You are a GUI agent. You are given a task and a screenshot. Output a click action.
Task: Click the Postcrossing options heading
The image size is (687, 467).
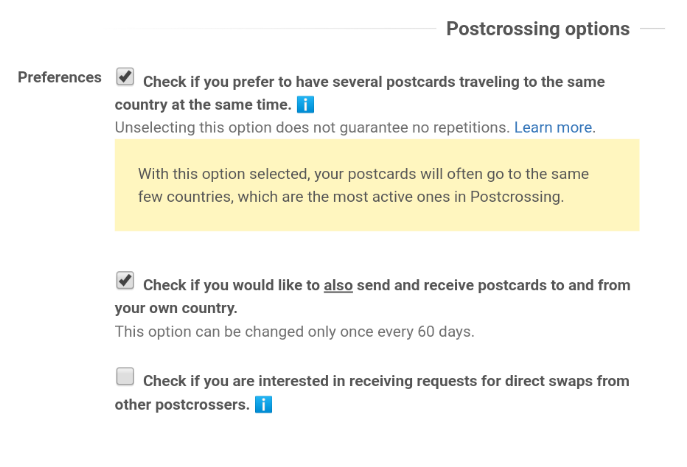[538, 29]
